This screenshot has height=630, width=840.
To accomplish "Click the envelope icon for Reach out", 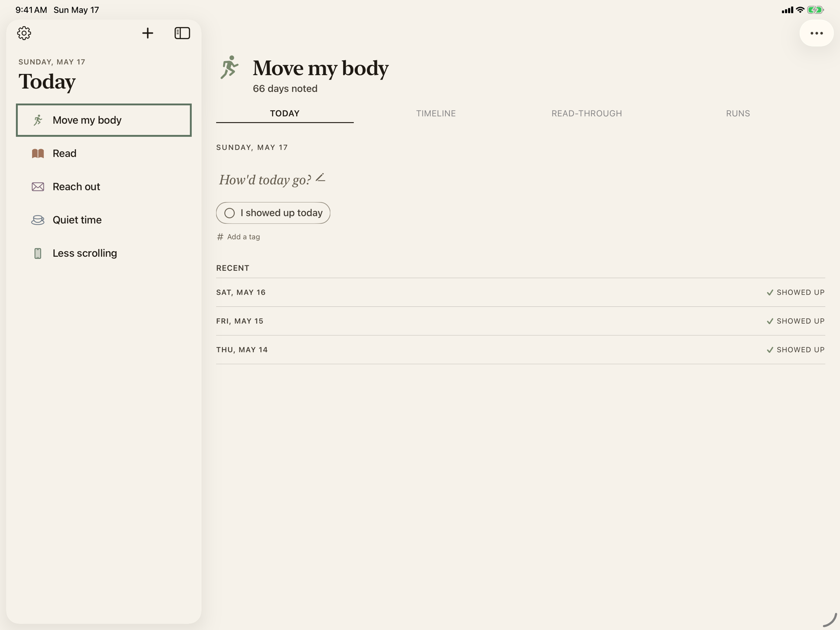I will (x=38, y=187).
